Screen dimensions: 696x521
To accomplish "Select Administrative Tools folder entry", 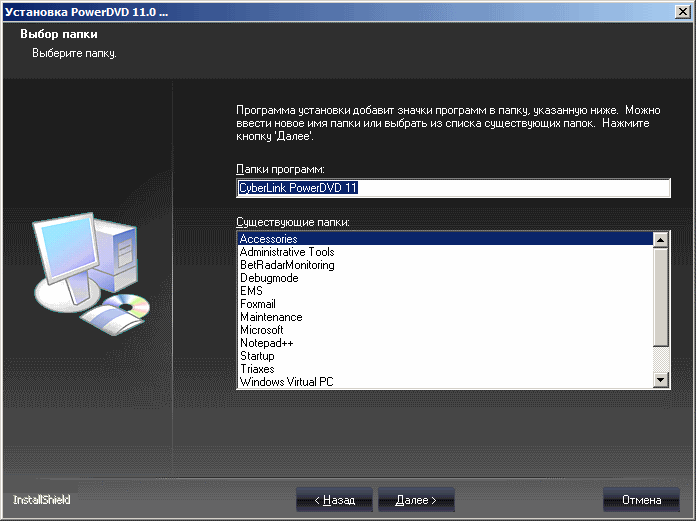I will click(x=445, y=252).
